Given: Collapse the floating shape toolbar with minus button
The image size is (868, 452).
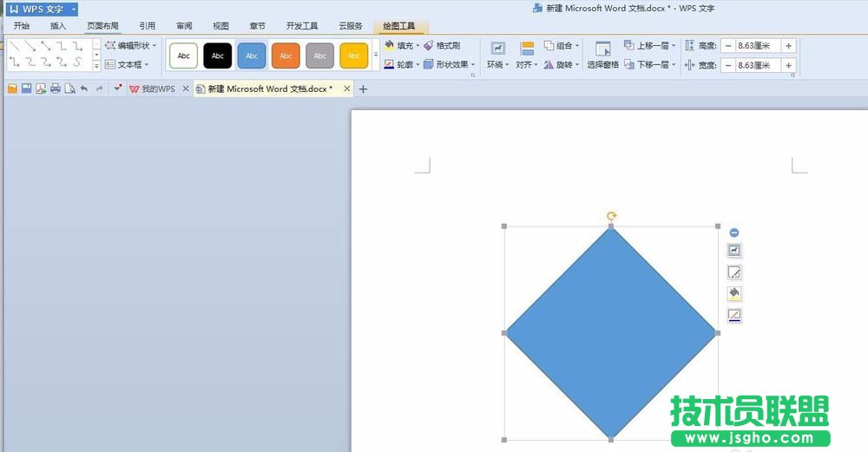Looking at the screenshot, I should (734, 233).
